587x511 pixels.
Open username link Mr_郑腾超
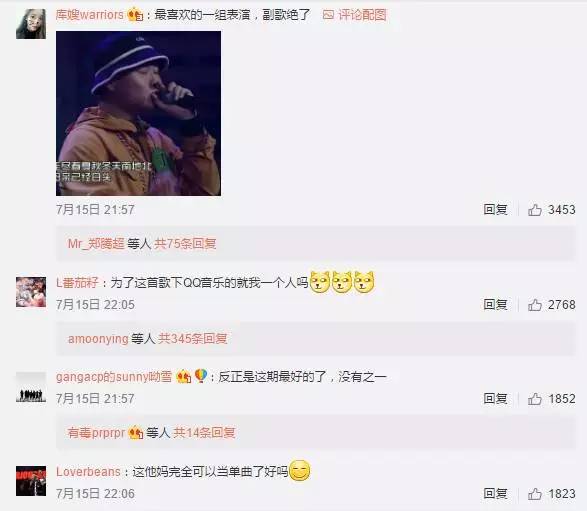pyautogui.click(x=96, y=244)
